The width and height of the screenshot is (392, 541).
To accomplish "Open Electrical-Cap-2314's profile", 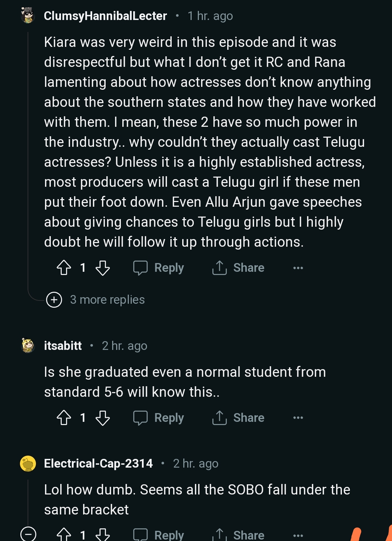I will click(x=98, y=463).
